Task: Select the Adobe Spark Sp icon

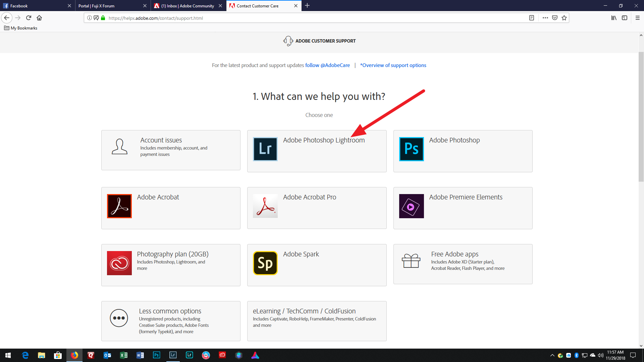Action: [x=265, y=263]
